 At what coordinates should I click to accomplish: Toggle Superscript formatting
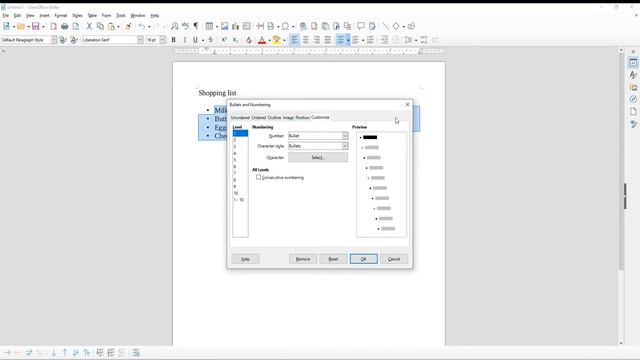tap(224, 40)
